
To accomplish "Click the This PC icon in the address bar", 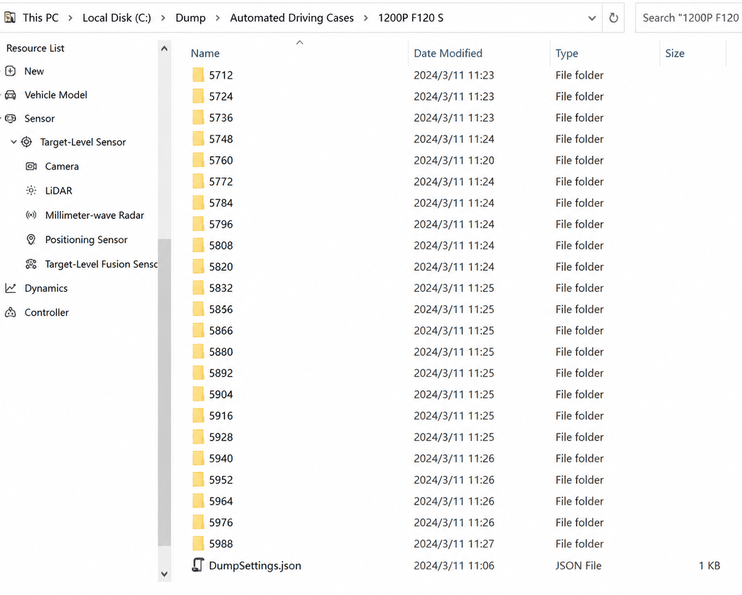I will tap(9, 18).
